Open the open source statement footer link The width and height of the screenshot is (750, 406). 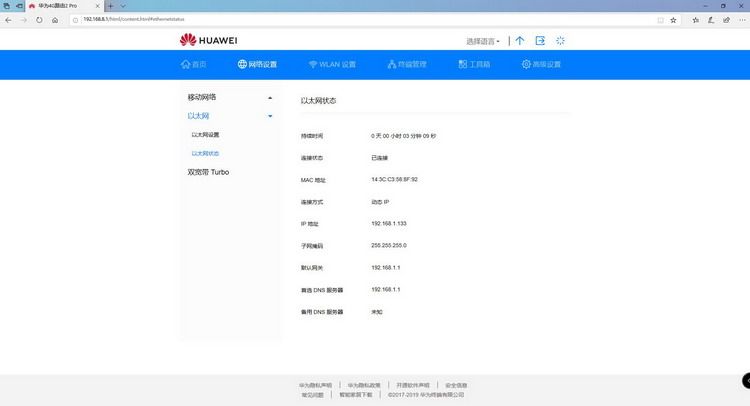coord(413,385)
